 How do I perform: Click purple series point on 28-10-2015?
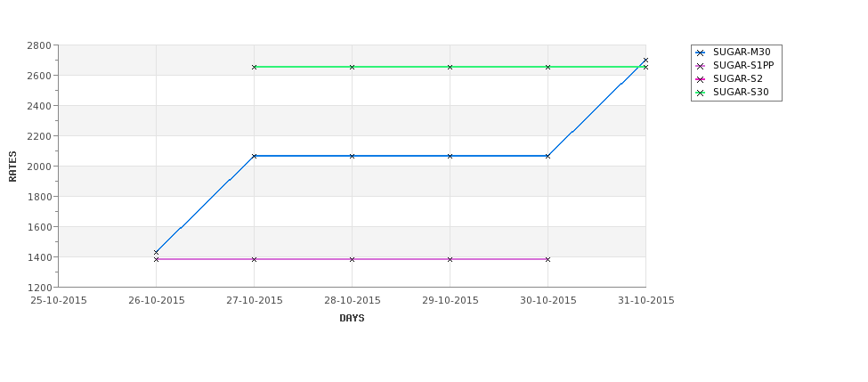click(x=352, y=259)
